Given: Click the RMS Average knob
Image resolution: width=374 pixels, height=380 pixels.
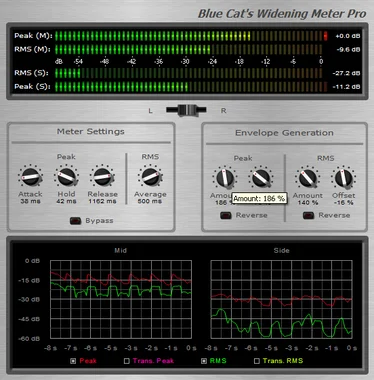Looking at the screenshot, I should point(150,177).
